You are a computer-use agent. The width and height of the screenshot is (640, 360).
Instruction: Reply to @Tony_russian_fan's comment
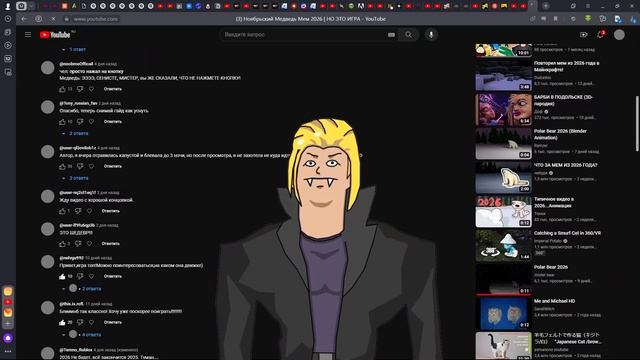(113, 122)
